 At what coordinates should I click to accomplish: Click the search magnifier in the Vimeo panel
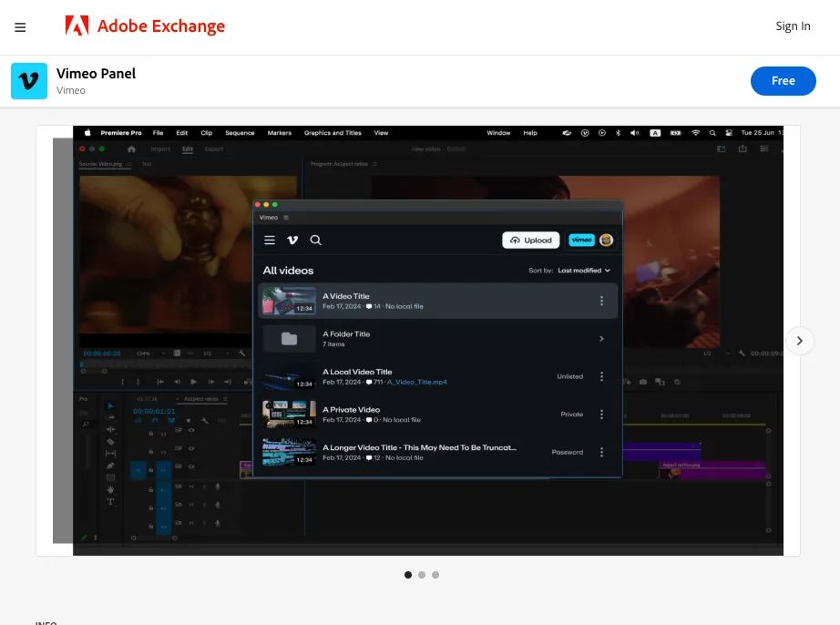pyautogui.click(x=315, y=240)
